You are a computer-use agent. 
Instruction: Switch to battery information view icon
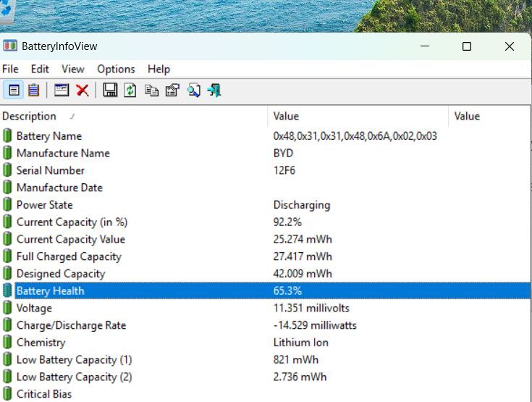tap(14, 90)
